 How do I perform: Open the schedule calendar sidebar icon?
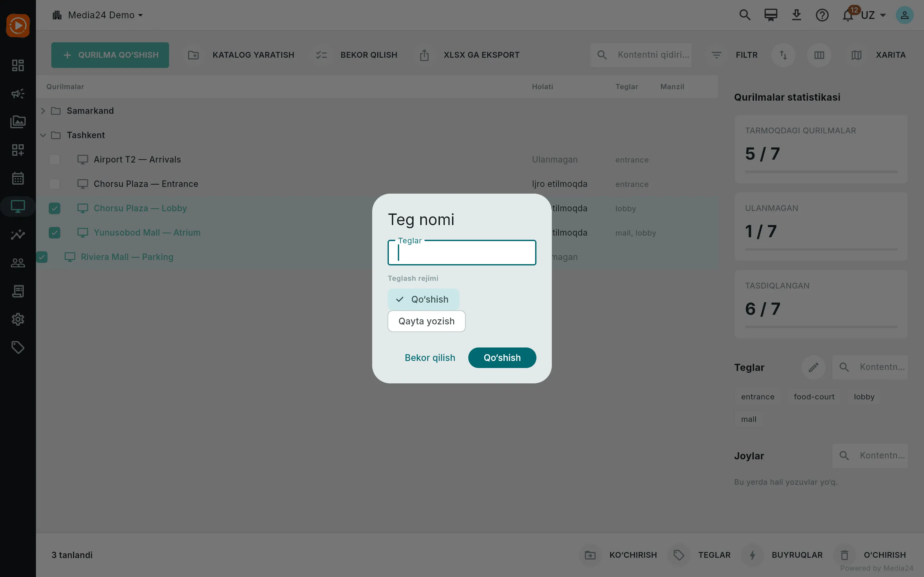(18, 178)
